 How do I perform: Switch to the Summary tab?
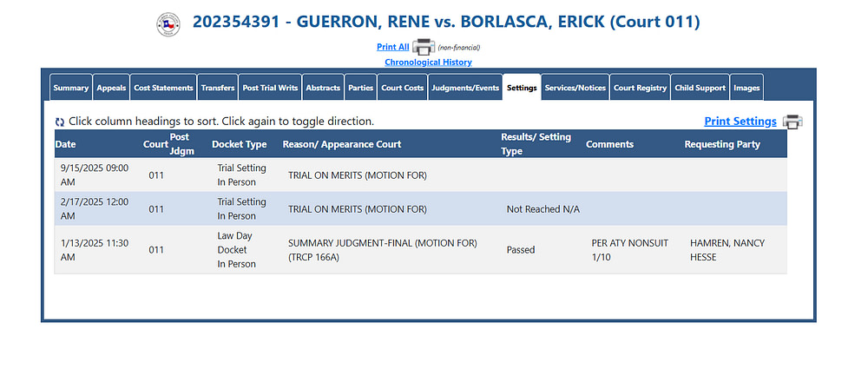[x=71, y=88]
